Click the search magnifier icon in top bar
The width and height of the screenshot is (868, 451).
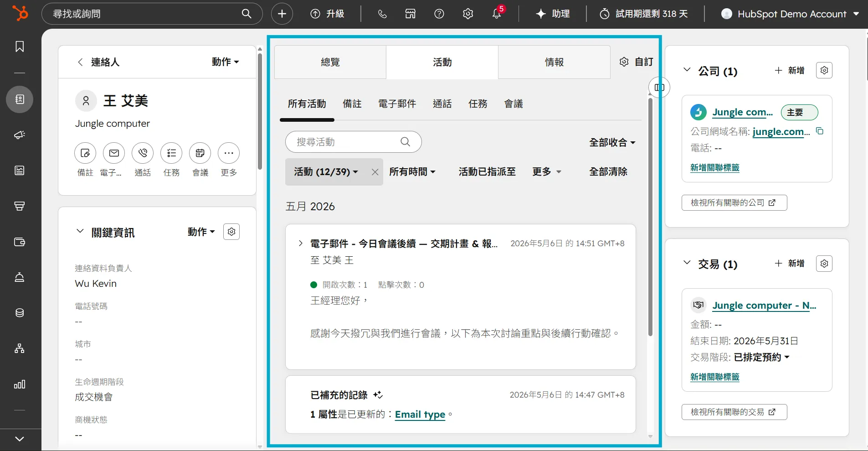tap(247, 14)
